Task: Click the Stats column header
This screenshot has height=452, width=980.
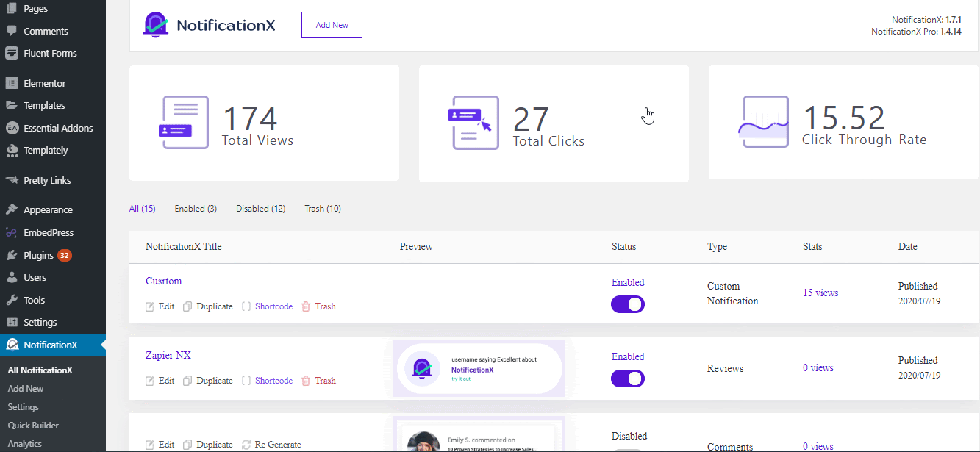Action: [812, 247]
